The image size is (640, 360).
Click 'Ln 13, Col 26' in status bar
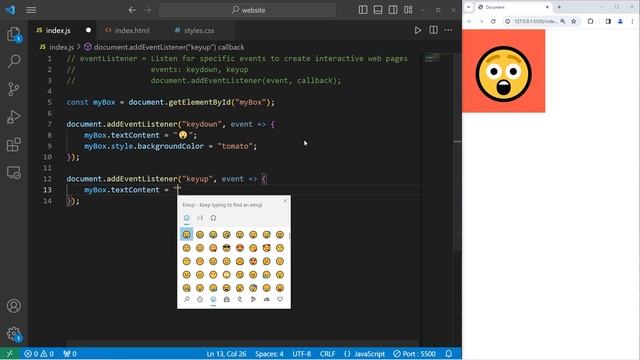point(226,354)
